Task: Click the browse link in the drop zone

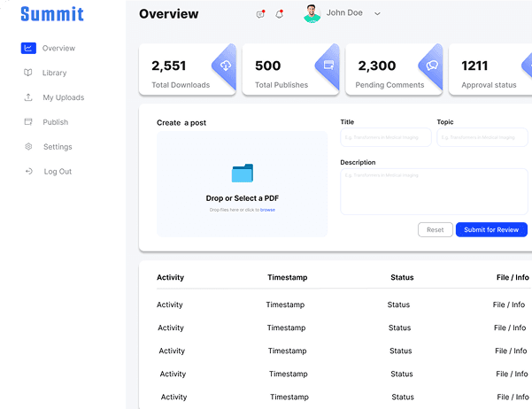Action: pyautogui.click(x=267, y=210)
